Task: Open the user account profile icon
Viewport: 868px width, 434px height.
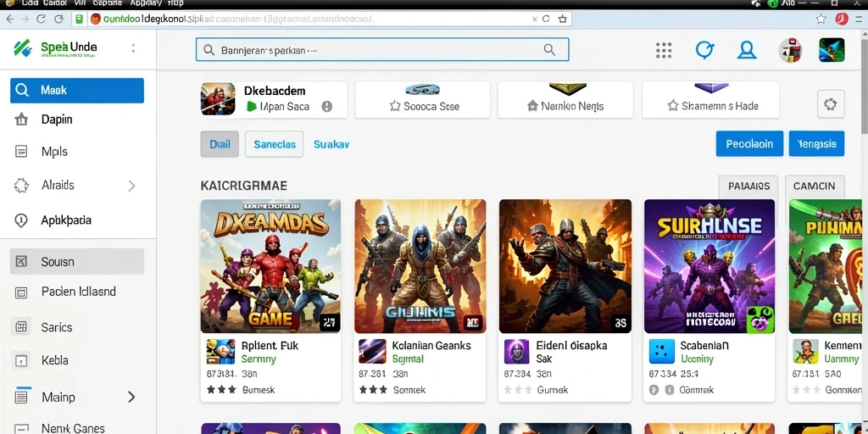Action: (x=746, y=50)
